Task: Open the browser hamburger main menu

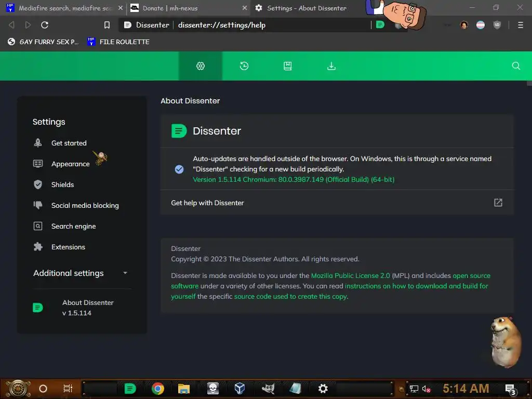Action: (x=520, y=25)
